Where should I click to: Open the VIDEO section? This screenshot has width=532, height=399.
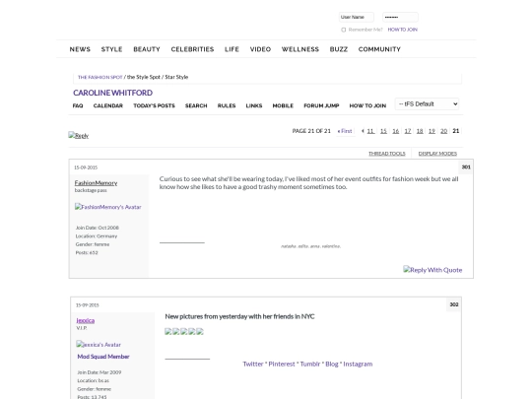(260, 49)
